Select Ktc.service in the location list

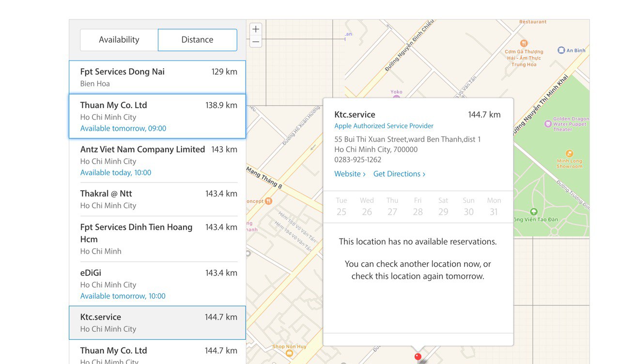coord(157,322)
